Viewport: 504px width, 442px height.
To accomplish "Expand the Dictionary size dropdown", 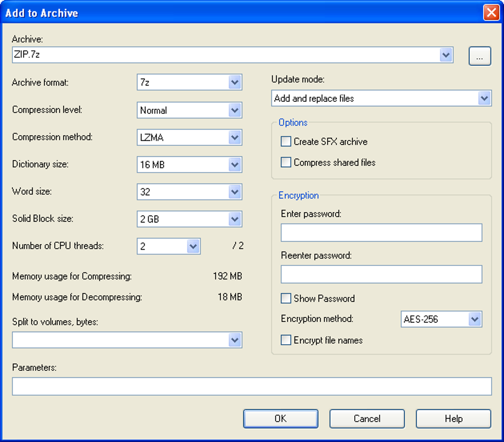I will pyautogui.click(x=235, y=165).
